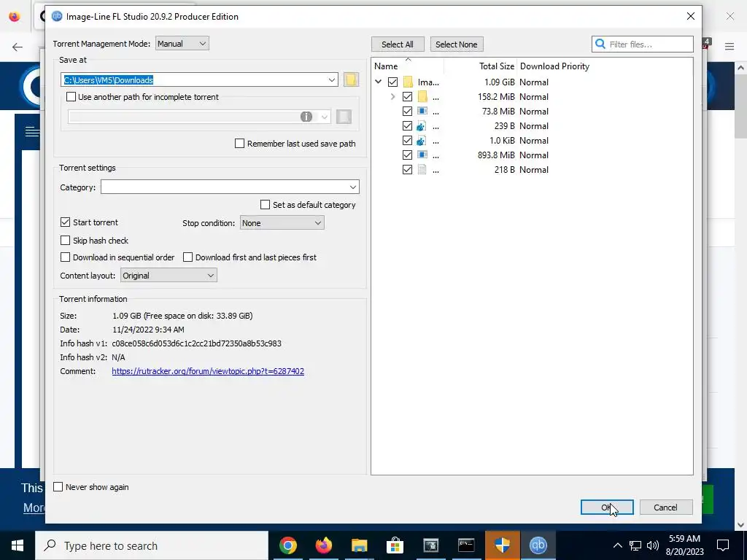Click the root folder icon of Ima... row

(408, 82)
